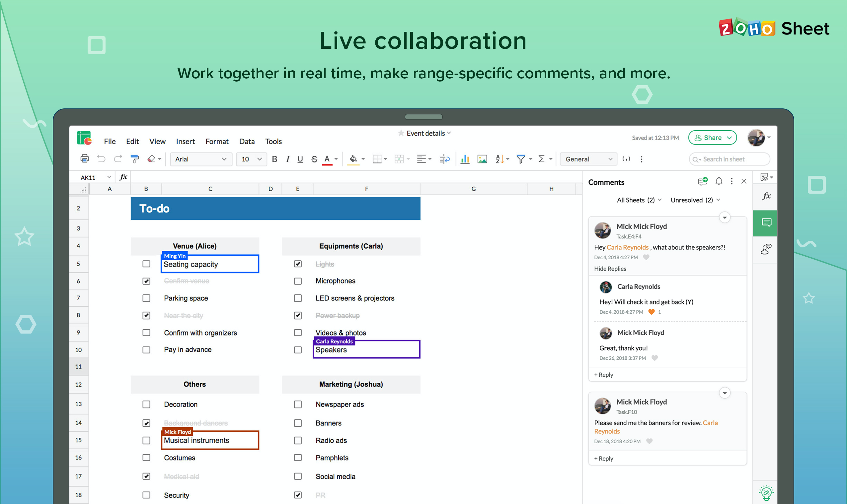
Task: Open the Format menu
Action: tap(216, 141)
